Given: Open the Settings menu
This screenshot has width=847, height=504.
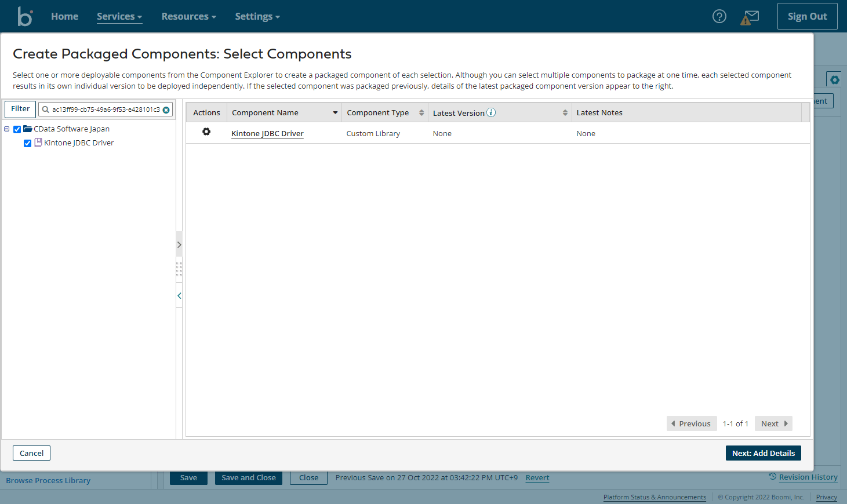Looking at the screenshot, I should (x=257, y=16).
